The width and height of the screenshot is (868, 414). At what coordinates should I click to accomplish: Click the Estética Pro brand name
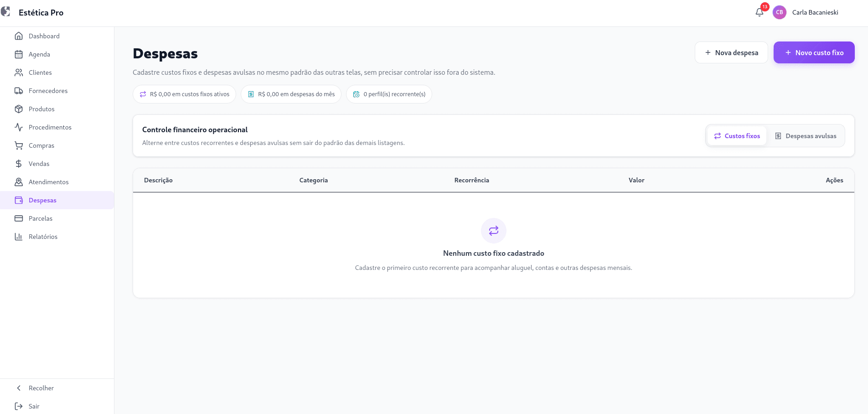(41, 12)
